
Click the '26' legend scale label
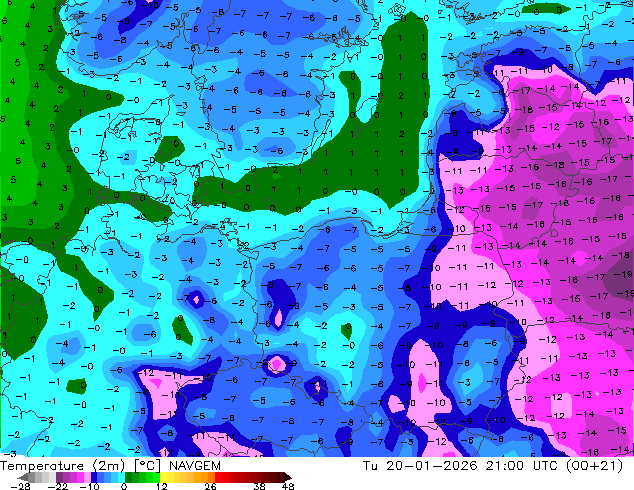(210, 486)
